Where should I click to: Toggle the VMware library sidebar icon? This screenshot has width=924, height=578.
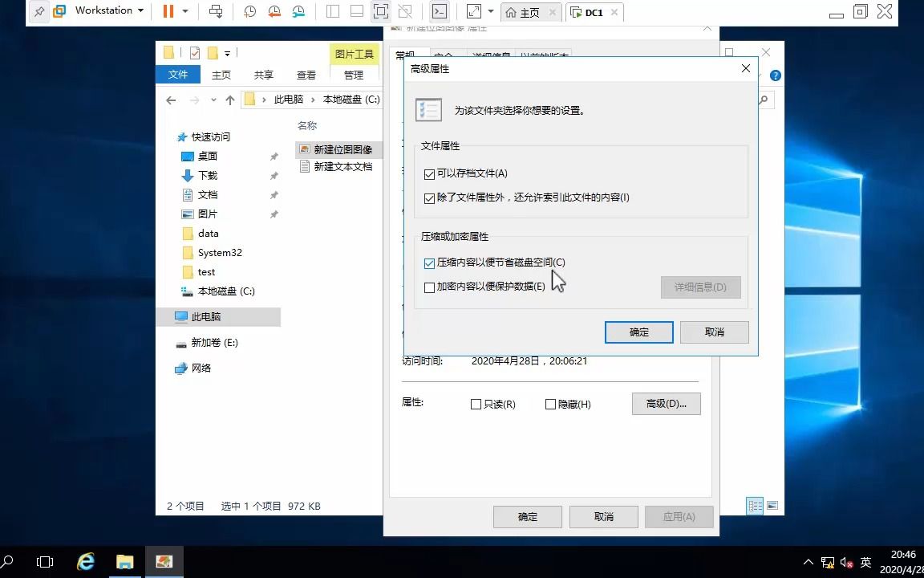[x=333, y=11]
